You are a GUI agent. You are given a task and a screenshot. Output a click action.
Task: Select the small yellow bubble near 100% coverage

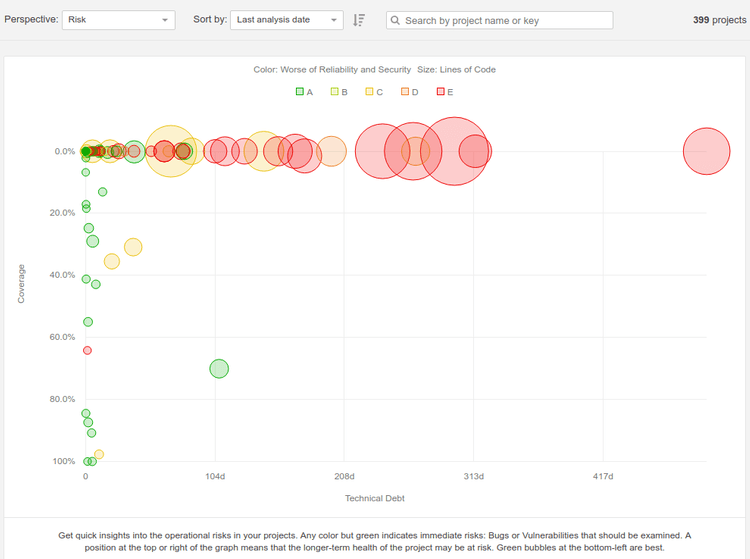coord(99,454)
